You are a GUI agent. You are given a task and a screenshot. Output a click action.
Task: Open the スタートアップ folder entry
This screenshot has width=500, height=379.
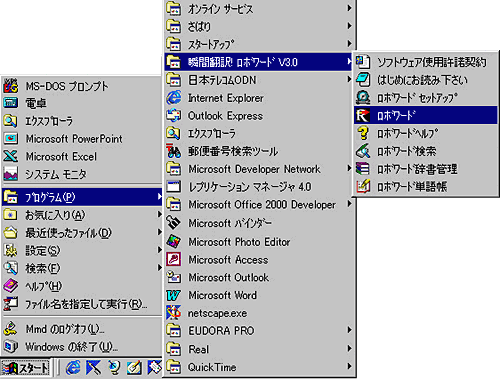(259, 44)
